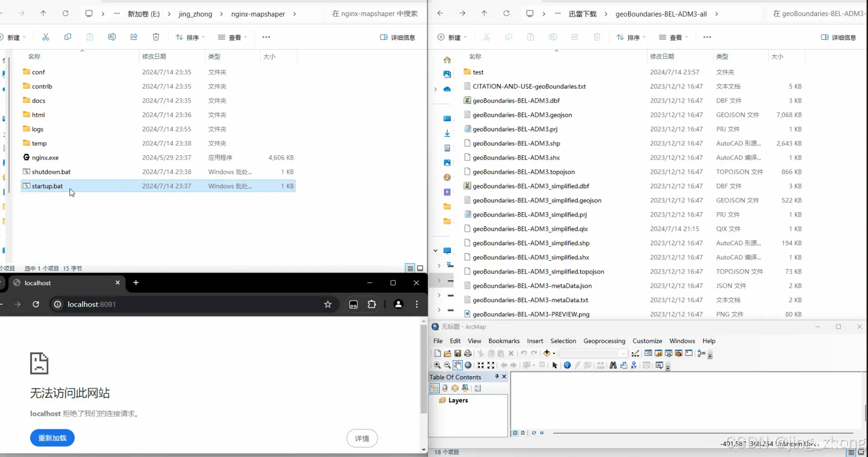Viewport: 868px width, 457px height.
Task: Select the Zoom Out tool in ArcMap
Action: click(447, 365)
